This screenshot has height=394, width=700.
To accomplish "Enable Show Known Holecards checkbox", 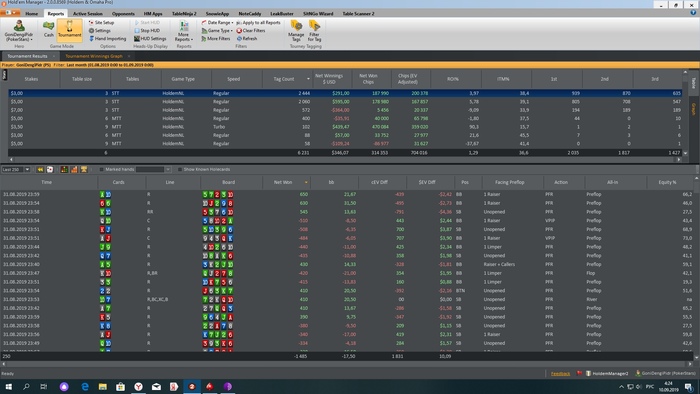I will coord(180,170).
